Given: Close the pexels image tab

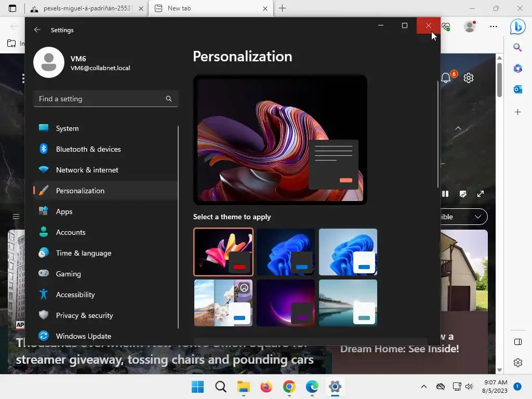Looking at the screenshot, I should point(141,8).
